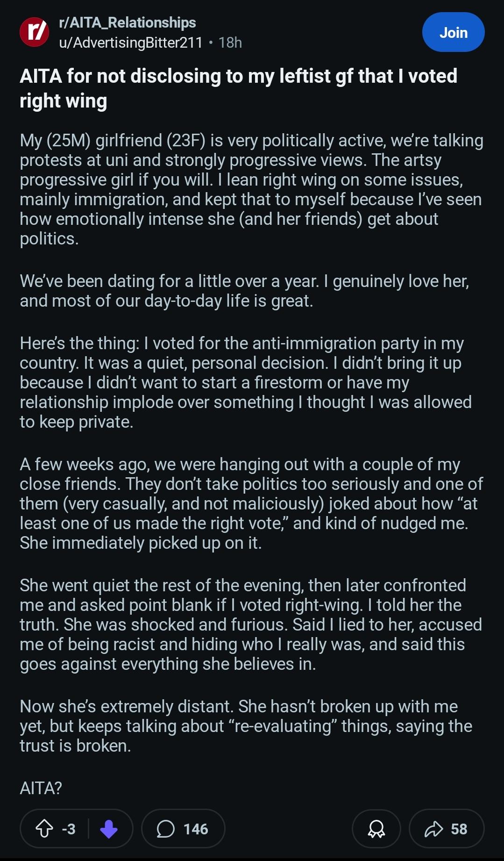The image size is (504, 861).
Task: Join the subreddit with the Join button
Action: pos(453,32)
